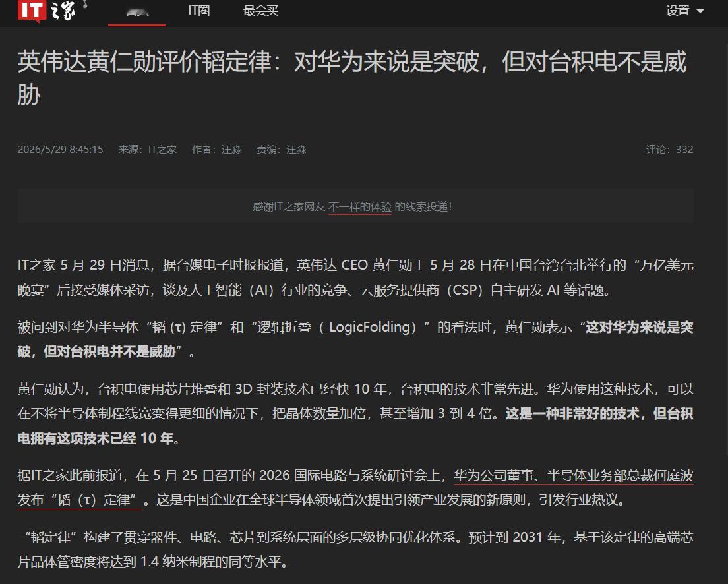
Task: Open the IT之家 logo homepage
Action: coord(46,10)
